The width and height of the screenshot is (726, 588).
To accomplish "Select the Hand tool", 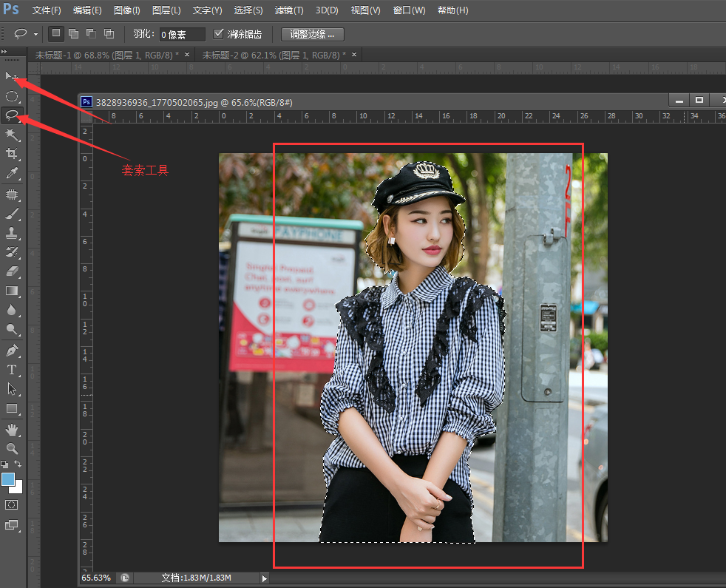I will 12,429.
